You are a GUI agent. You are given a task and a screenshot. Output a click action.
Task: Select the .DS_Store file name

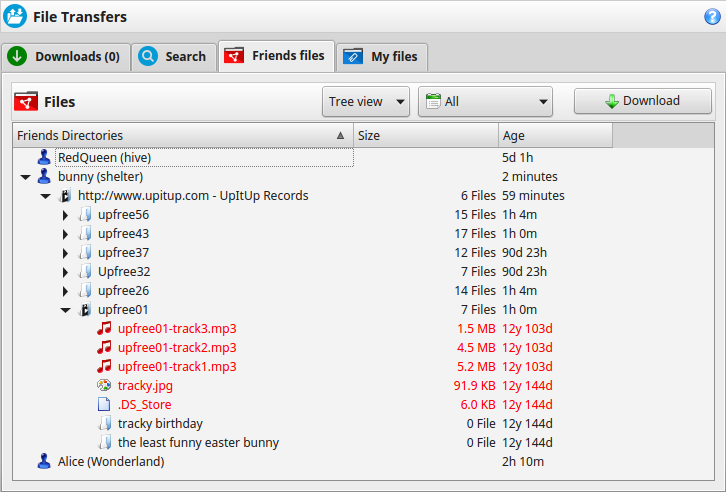144,404
